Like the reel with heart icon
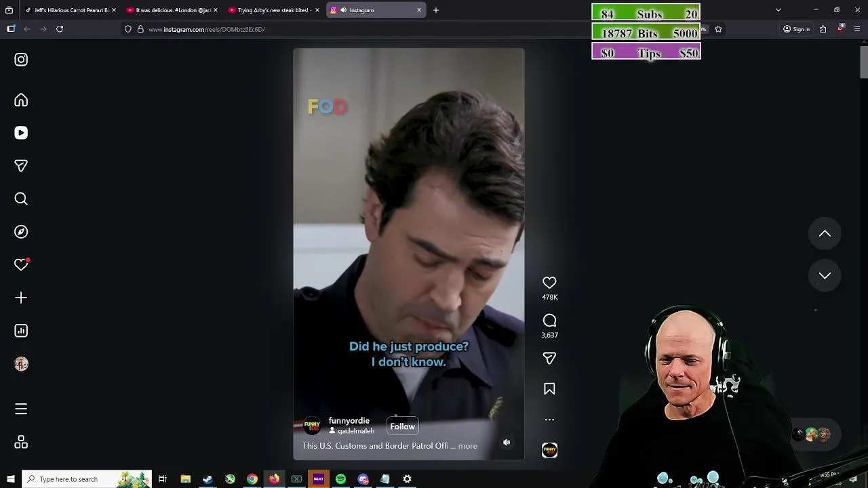 click(549, 283)
